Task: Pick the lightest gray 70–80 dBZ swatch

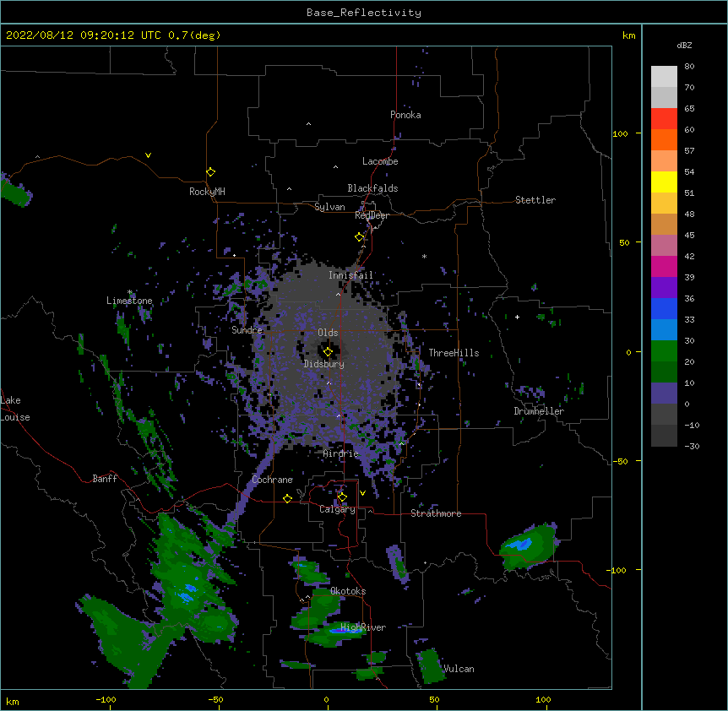Action: 664,77
